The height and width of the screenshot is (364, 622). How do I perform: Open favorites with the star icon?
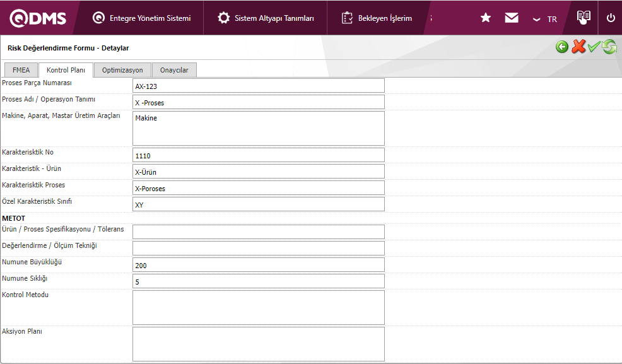tap(486, 18)
